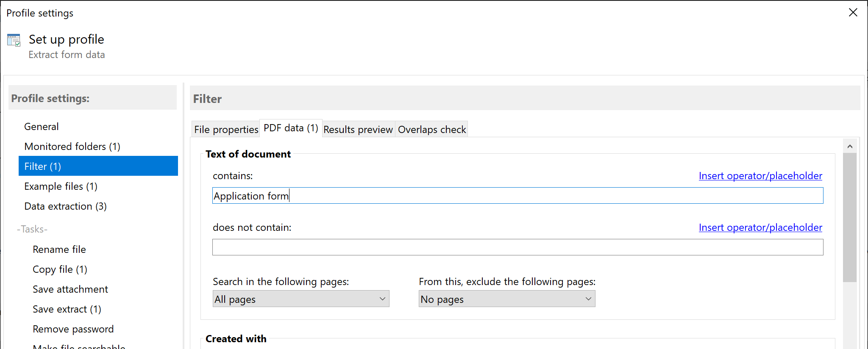This screenshot has width=868, height=349.
Task: Select the Copy file (1) task
Action: (60, 269)
